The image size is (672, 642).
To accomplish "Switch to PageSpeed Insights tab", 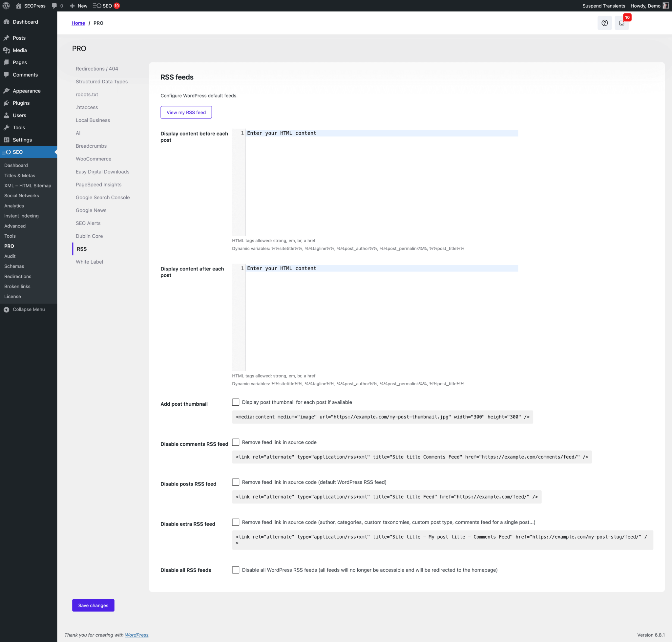I will click(x=98, y=185).
